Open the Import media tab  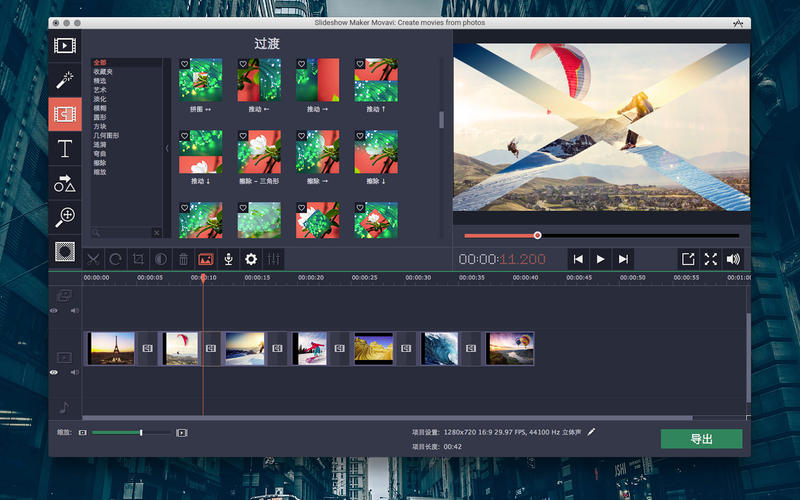tap(65, 46)
